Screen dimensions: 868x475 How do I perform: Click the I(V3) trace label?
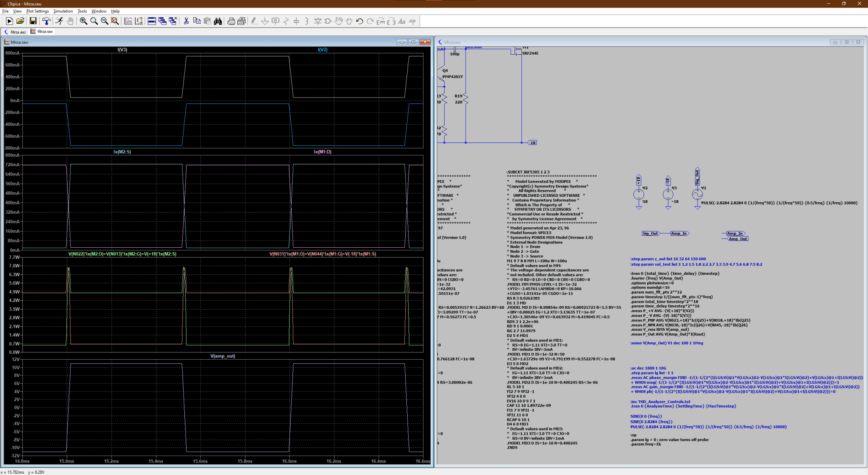click(x=122, y=50)
